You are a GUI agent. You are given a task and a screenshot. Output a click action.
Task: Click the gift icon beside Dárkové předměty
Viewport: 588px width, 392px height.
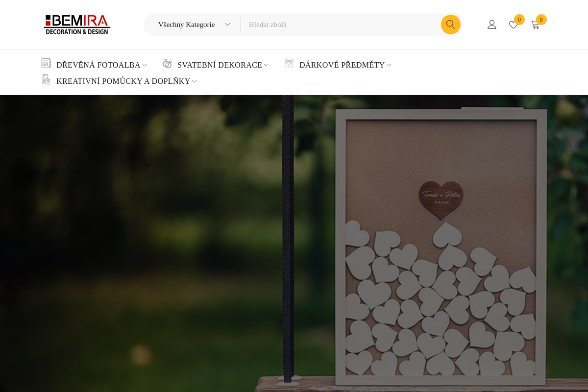(289, 64)
